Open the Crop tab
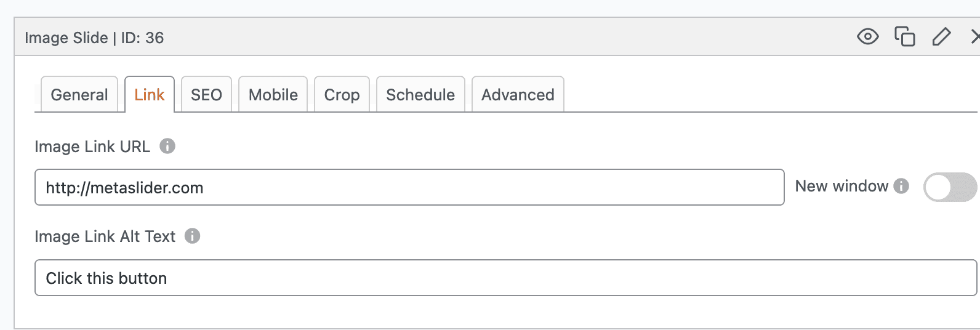 (x=342, y=95)
